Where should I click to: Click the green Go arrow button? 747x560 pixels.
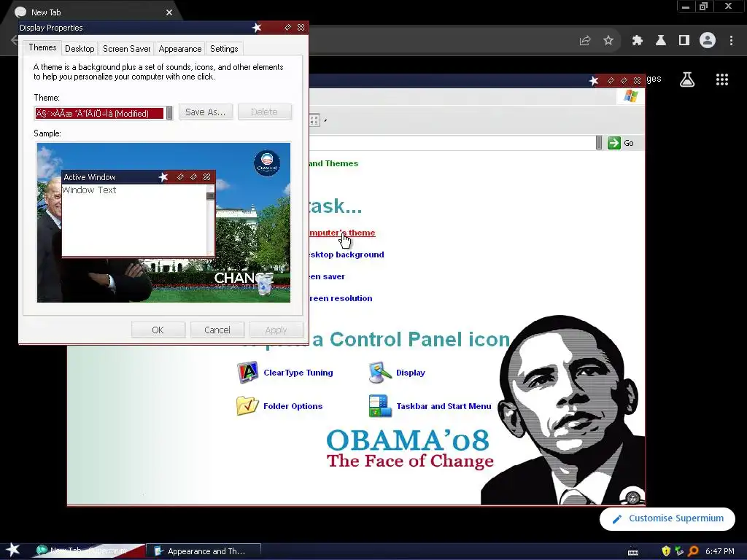point(614,143)
